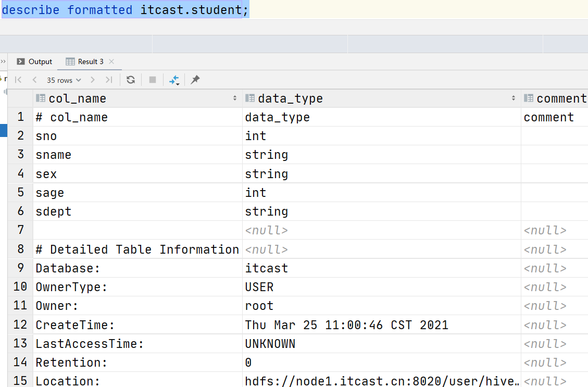Screen dimensions: 588x387
Task: Go to first page of results
Action: [x=18, y=80]
